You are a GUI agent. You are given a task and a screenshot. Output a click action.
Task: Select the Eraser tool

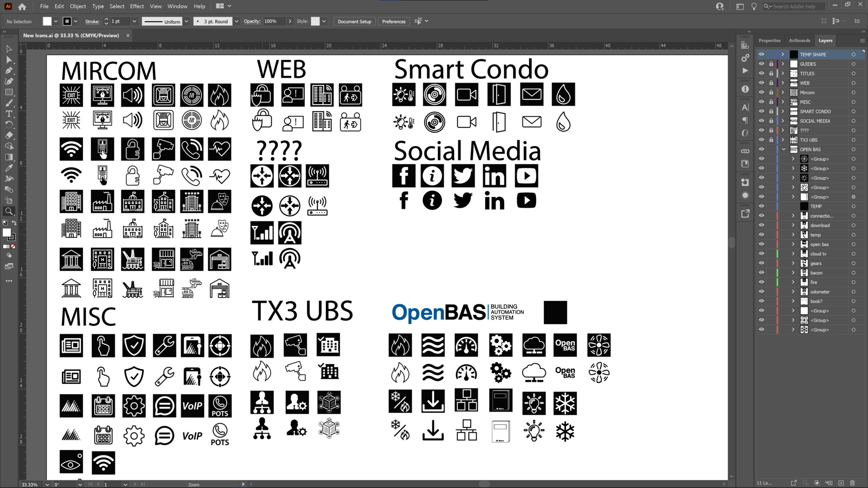coord(9,136)
